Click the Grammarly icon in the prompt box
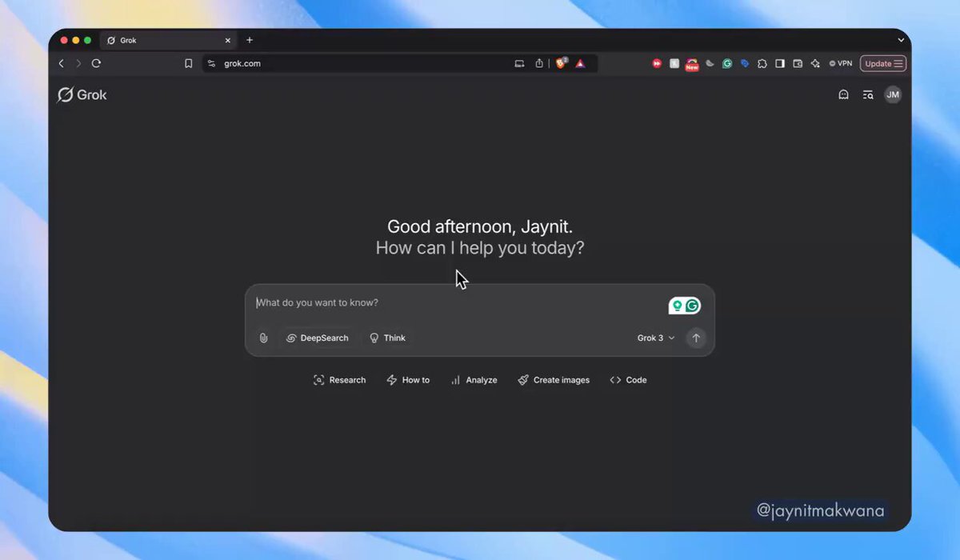Screen dimensions: 960x560 (693, 306)
